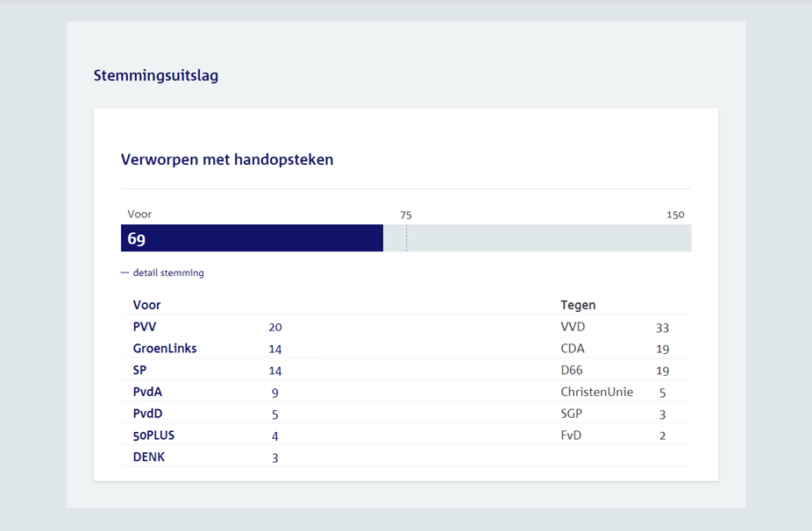Image resolution: width=812 pixels, height=531 pixels.
Task: Select GroenLinks in the Voor list
Action: coord(165,348)
